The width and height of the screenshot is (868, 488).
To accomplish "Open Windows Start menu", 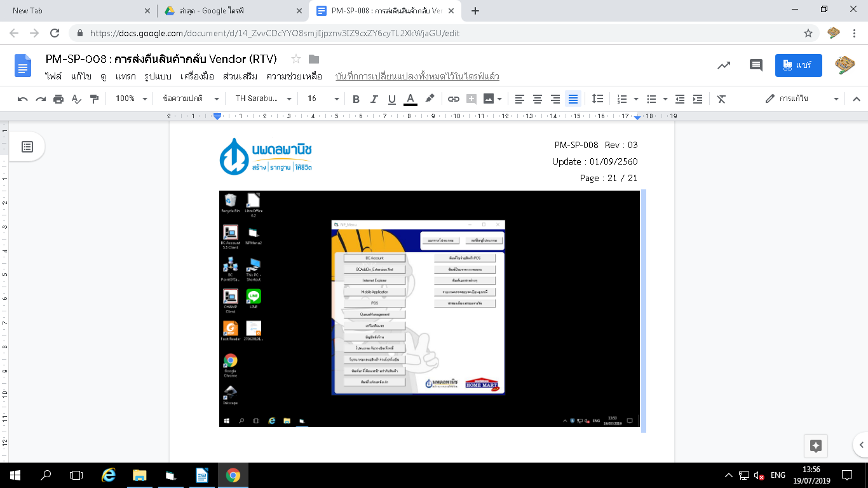I will click(x=15, y=475).
